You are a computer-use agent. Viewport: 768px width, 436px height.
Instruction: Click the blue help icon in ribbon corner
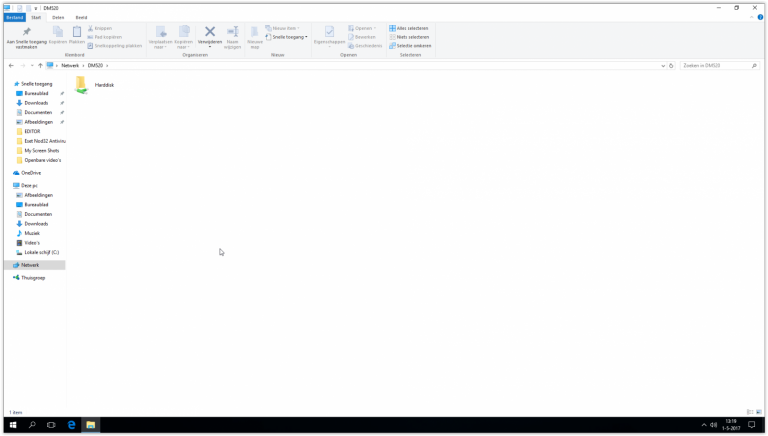[760, 17]
